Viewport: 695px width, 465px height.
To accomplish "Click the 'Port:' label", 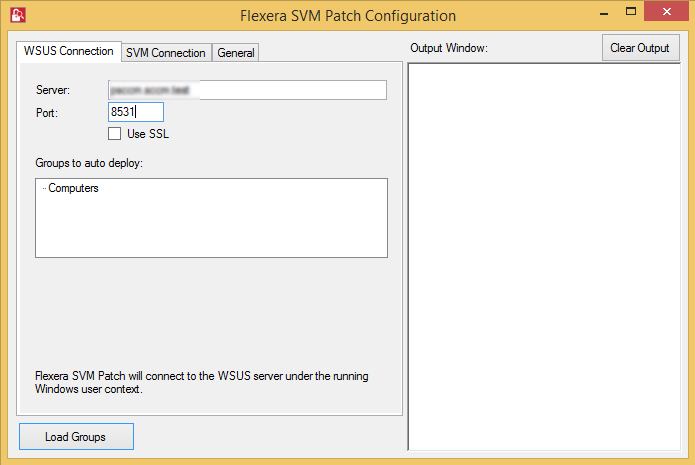I will click(x=47, y=113).
